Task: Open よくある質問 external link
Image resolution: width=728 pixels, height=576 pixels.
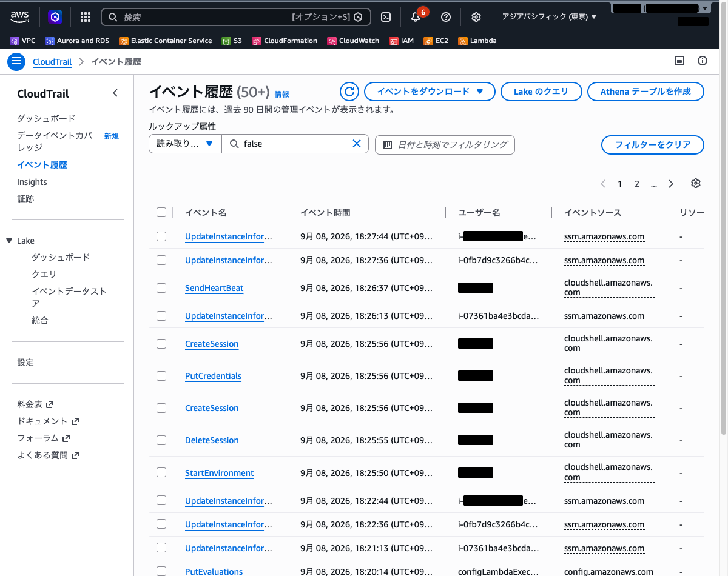Action: (x=49, y=455)
